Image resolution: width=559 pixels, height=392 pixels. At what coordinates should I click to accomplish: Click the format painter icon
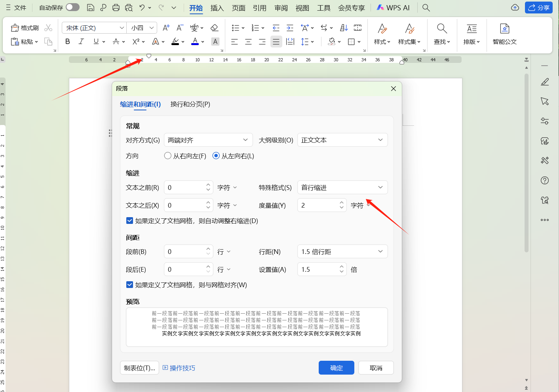pos(25,28)
